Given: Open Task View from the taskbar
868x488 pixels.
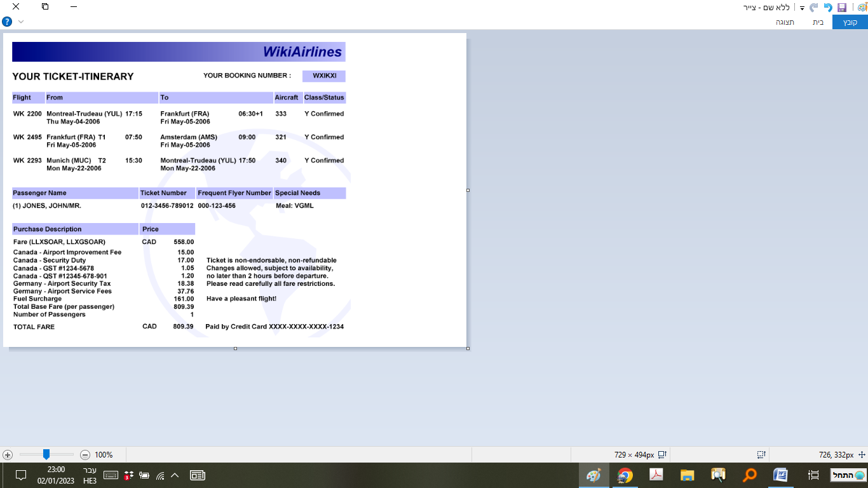Looking at the screenshot, I should pos(813,475).
